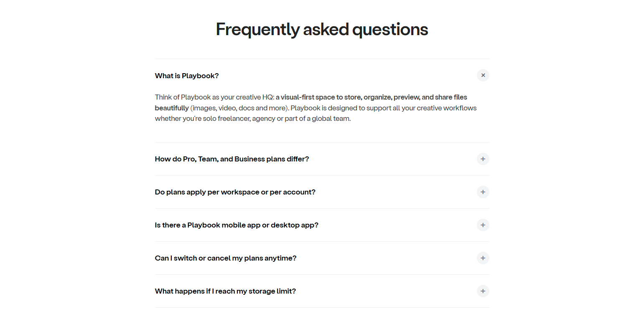Click the plus icon for the workspace question
The image size is (644, 317).
click(483, 192)
